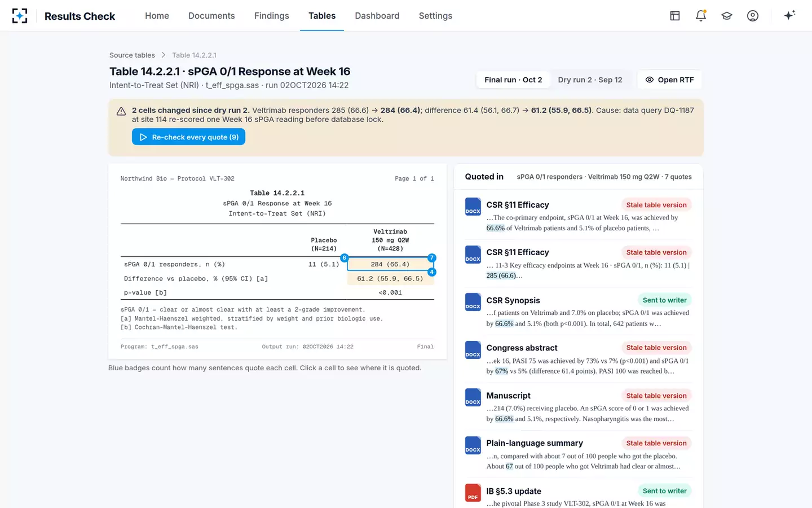This screenshot has height=508, width=812.
Task: Click the DOCX icon for Plain-language summary
Action: [x=473, y=445]
